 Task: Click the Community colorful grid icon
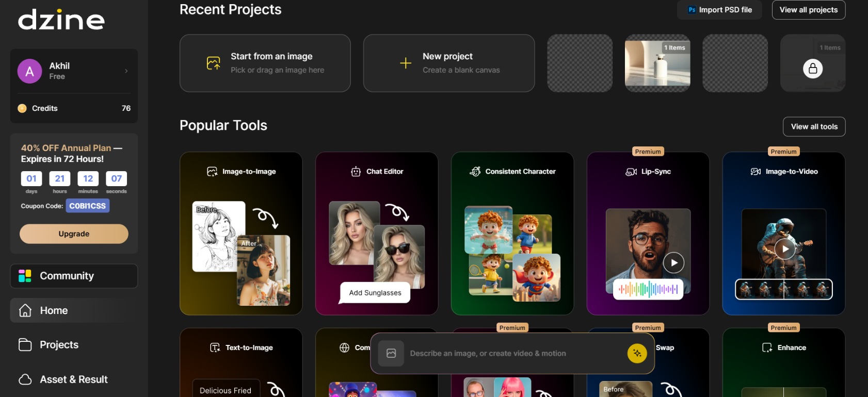pos(25,276)
